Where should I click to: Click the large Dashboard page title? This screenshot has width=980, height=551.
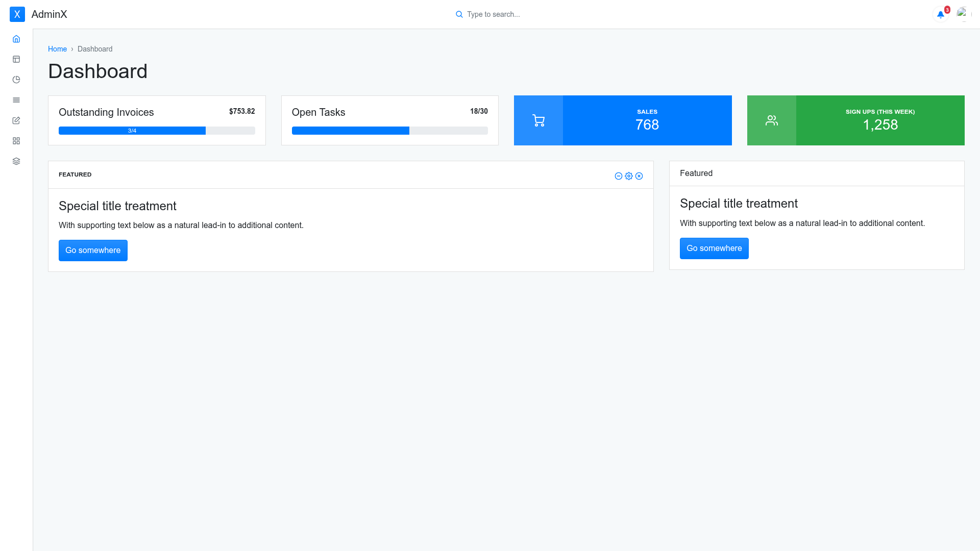pos(97,71)
